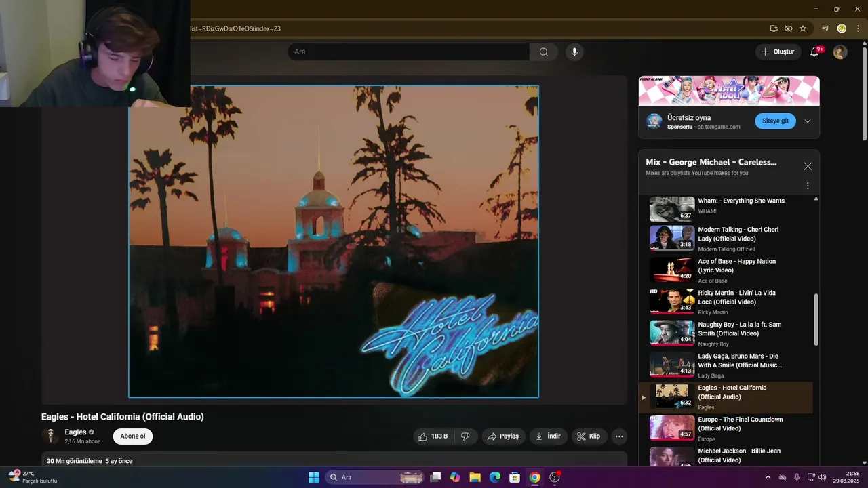
Task: Open the video description box
Action: click(x=334, y=460)
